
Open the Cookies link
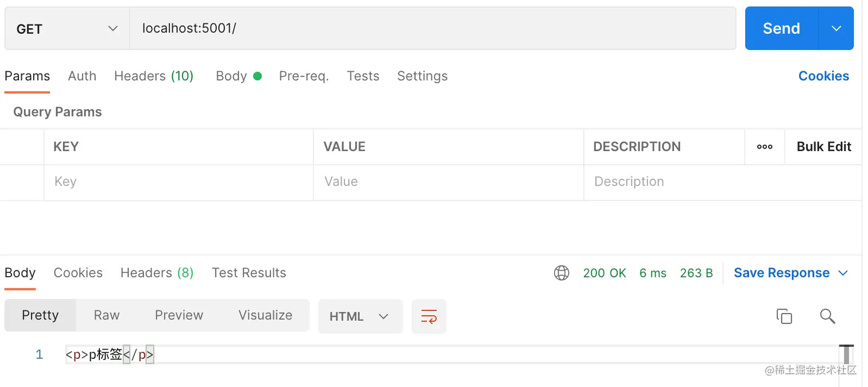(823, 76)
